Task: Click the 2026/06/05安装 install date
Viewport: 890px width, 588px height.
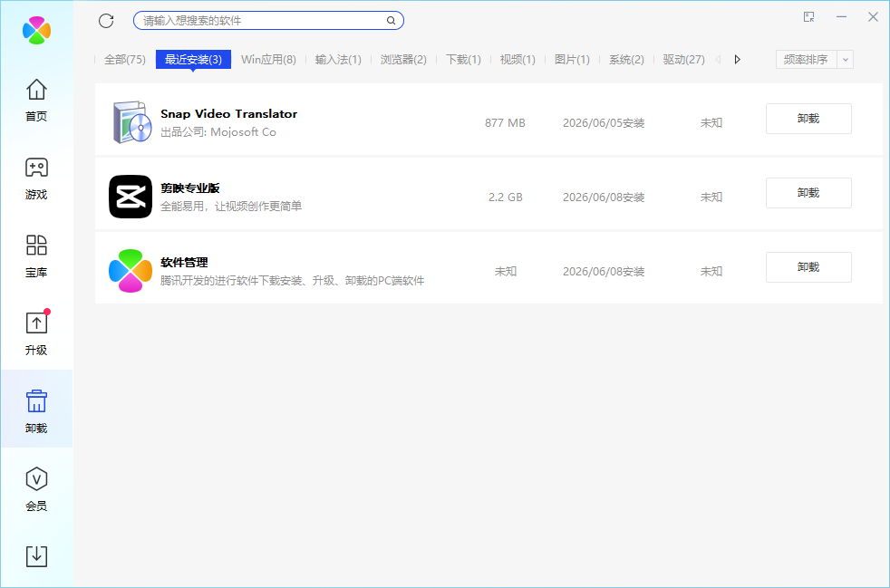Action: click(x=604, y=122)
